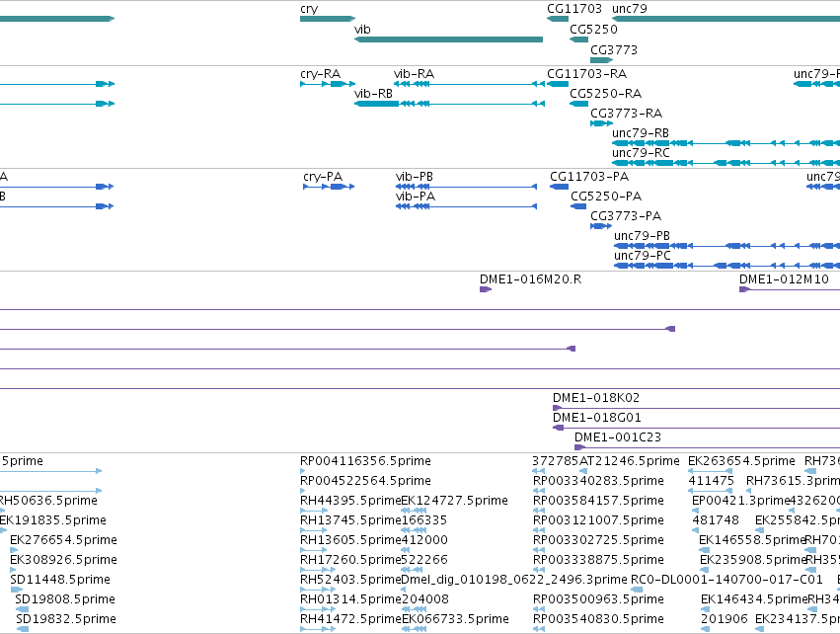Click EST RH52403.5prime
Screen dimensions: 840x634
click(350, 580)
